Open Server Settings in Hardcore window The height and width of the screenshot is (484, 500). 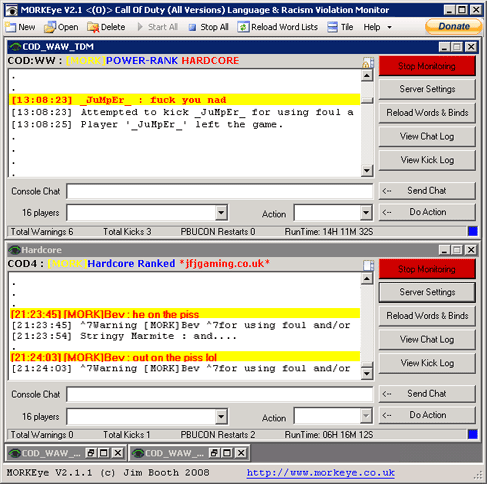[x=427, y=292]
